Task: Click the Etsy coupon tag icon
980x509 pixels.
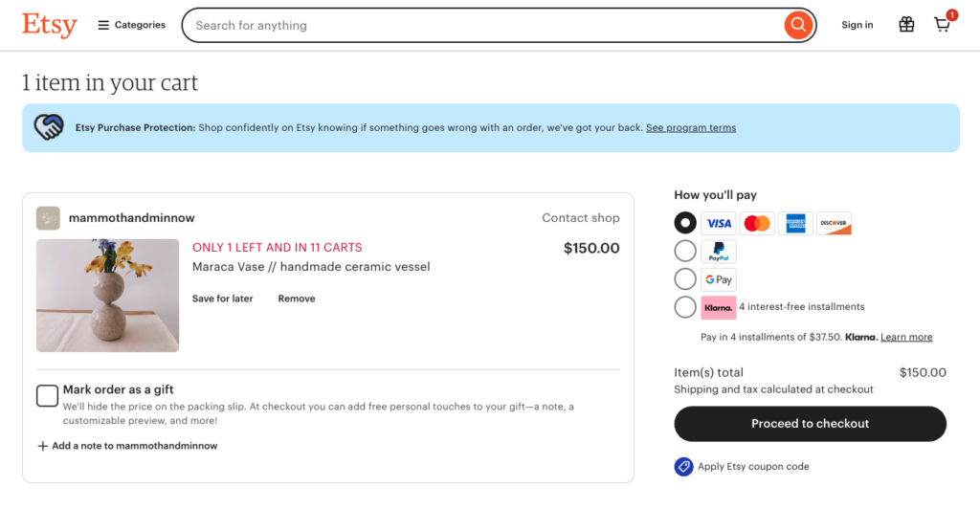Action: (683, 467)
